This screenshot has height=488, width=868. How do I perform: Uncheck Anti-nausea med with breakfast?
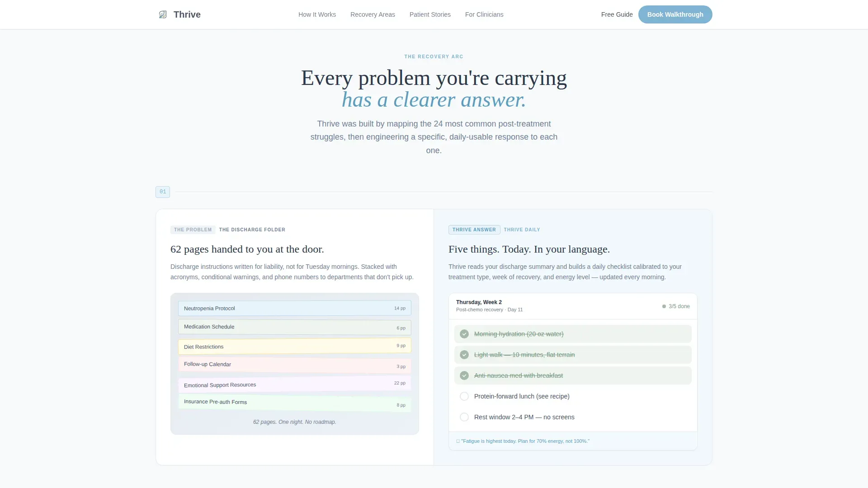click(464, 375)
